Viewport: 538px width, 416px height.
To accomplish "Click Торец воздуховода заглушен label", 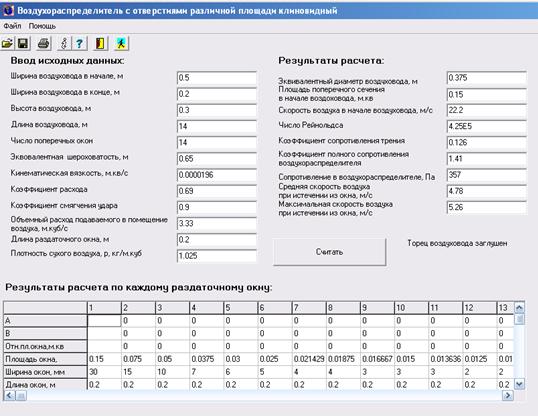I will (457, 243).
